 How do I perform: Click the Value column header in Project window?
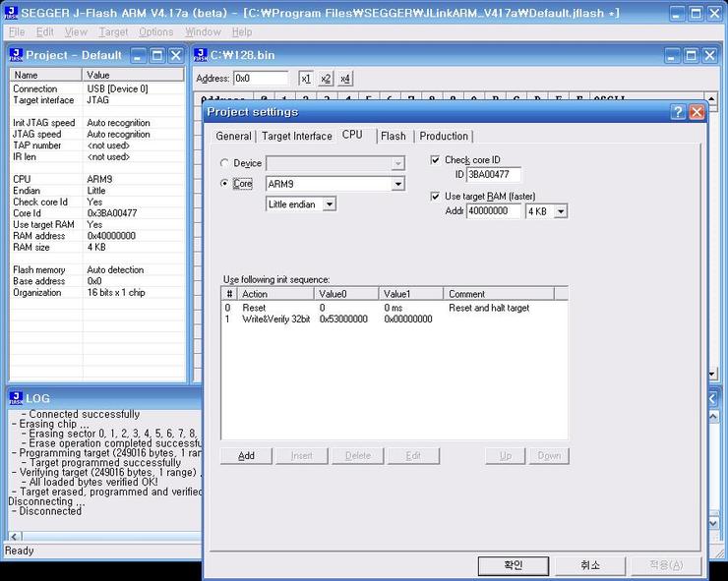click(133, 75)
